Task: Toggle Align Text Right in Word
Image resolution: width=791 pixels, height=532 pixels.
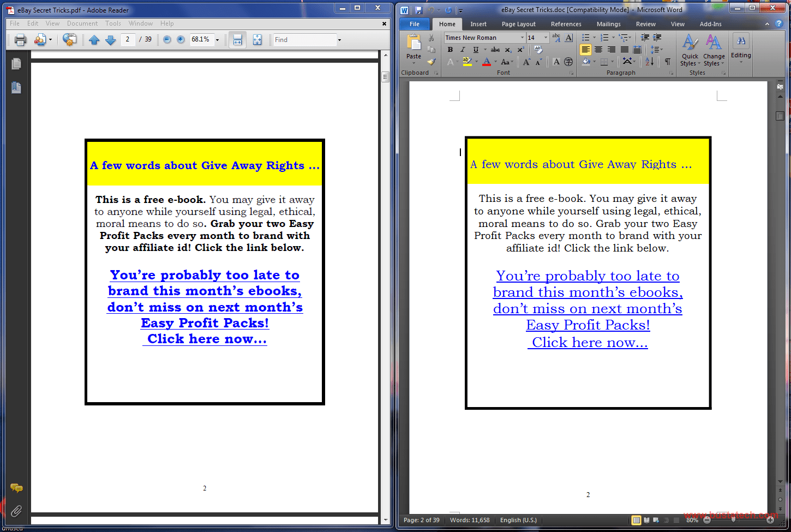Action: pos(611,50)
